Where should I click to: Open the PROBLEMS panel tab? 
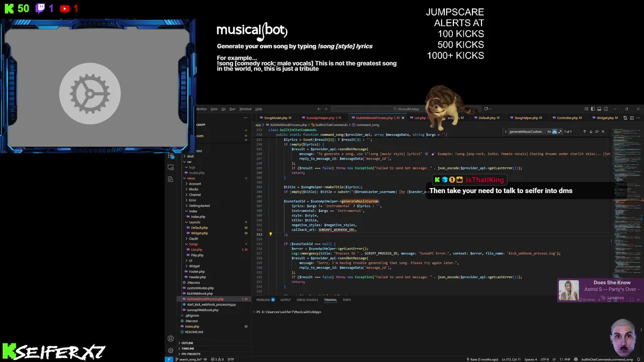[x=266, y=300]
